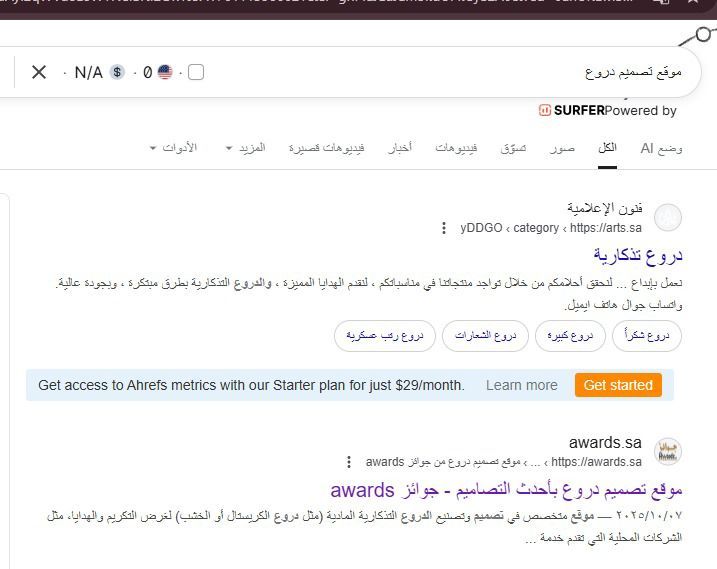
Task: Click the awards.sa site favicon
Action: click(667, 451)
